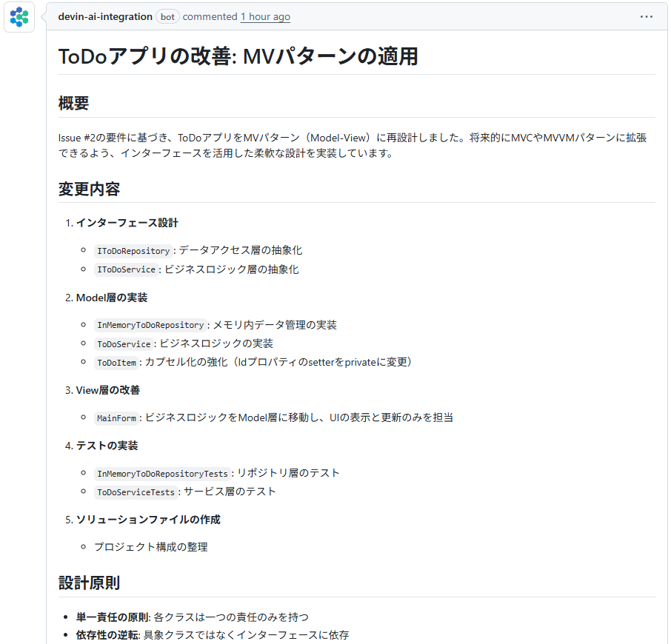Click list item '1. インターフェース設計'
The width and height of the screenshot is (671, 644).
[121, 223]
